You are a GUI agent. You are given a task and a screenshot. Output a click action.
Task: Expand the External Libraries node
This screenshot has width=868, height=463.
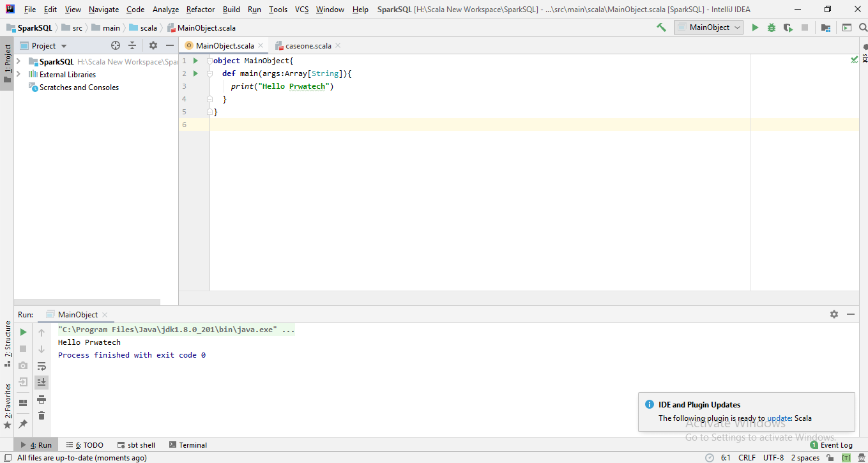point(19,75)
